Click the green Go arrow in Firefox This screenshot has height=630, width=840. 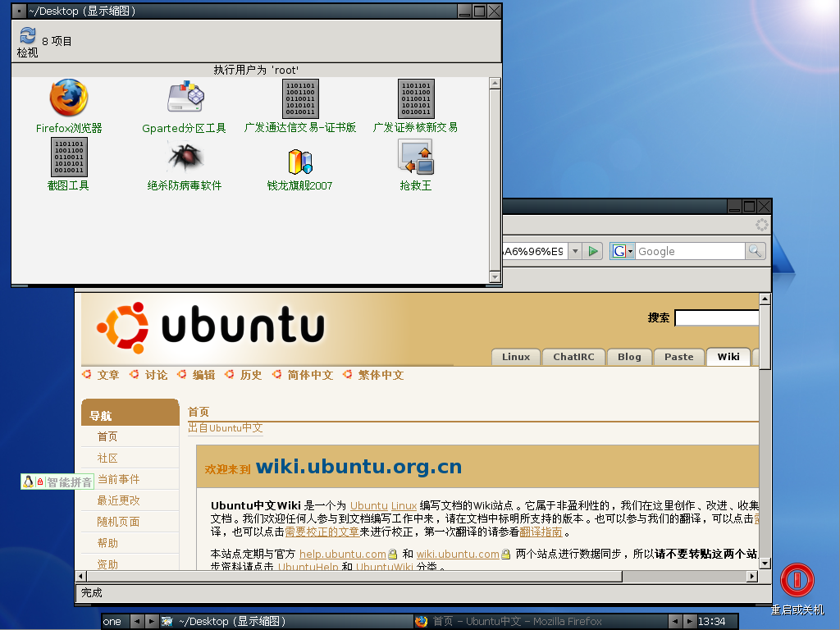[592, 251]
